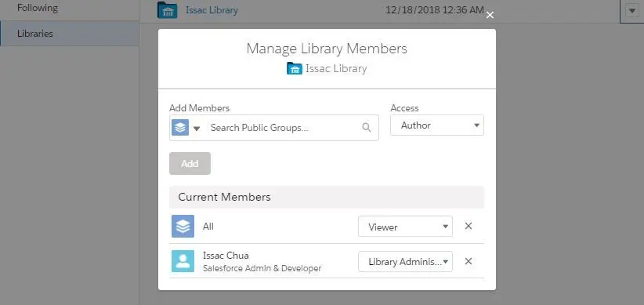Screen dimensions: 644x305
Task: Open the Issac Library row action menu
Action: pos(631,11)
